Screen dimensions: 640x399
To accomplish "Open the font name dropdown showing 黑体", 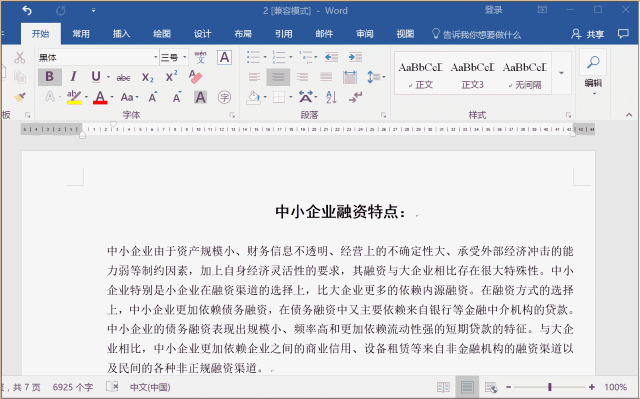I will click(x=98, y=58).
